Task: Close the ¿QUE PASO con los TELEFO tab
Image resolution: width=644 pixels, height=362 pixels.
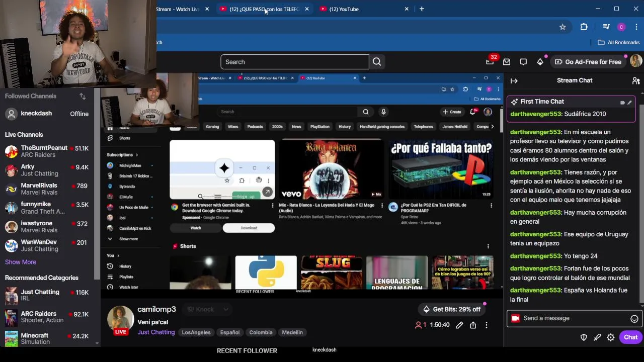Action: click(x=307, y=9)
